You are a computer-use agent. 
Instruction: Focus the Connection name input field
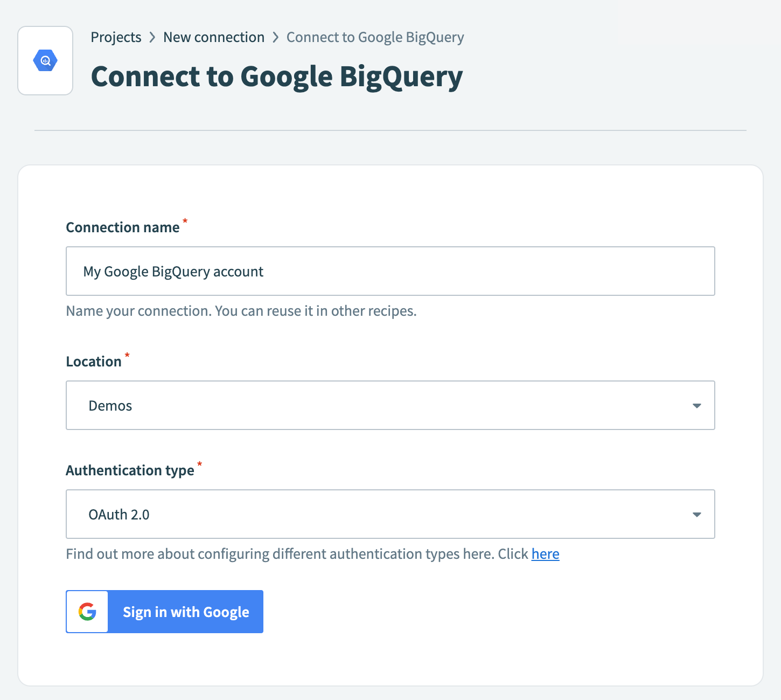(390, 271)
